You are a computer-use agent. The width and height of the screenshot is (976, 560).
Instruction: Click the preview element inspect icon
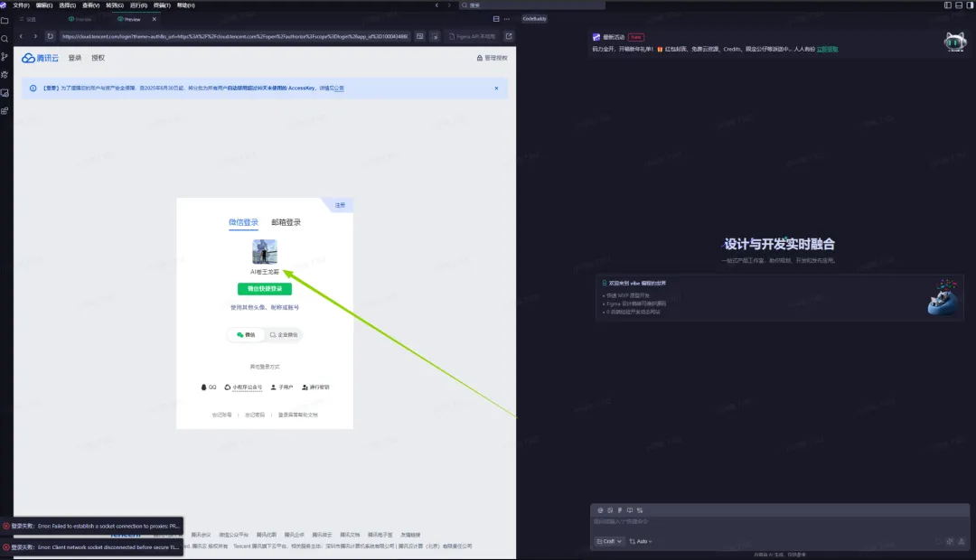pos(435,36)
